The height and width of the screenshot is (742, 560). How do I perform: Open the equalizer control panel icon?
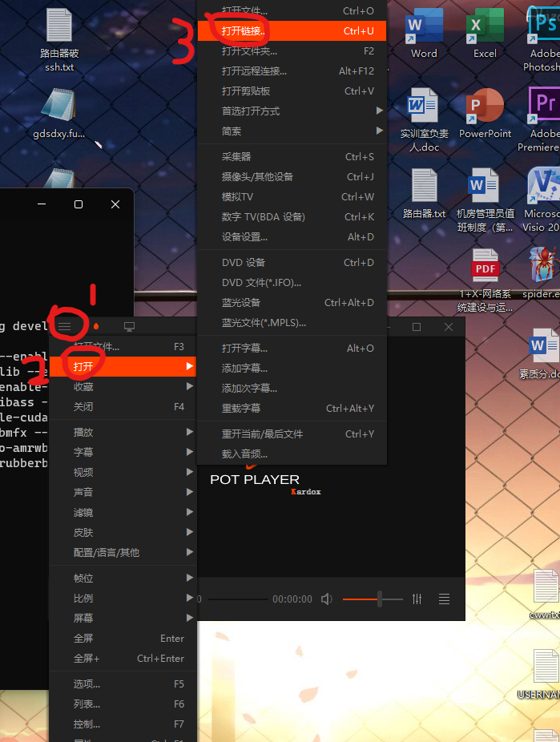[x=417, y=599]
